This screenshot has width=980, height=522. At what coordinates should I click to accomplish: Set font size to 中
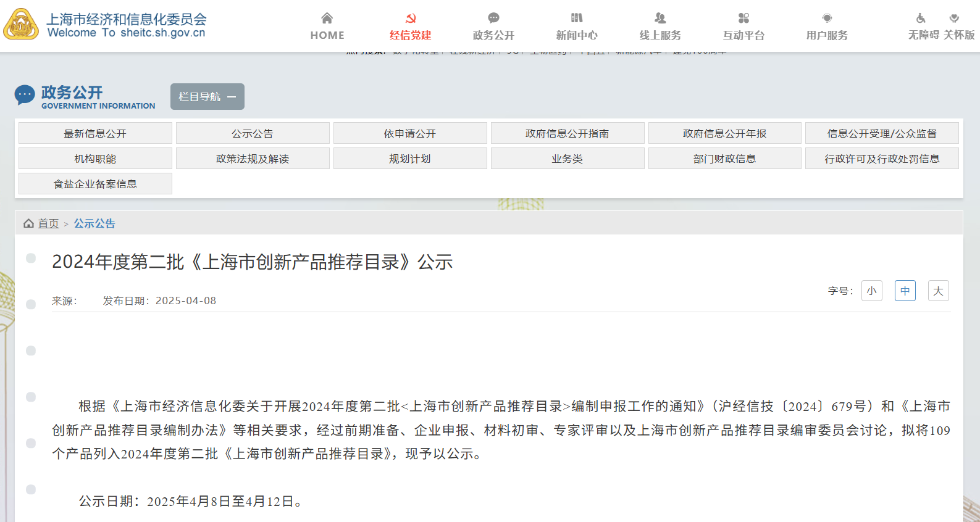click(x=905, y=291)
